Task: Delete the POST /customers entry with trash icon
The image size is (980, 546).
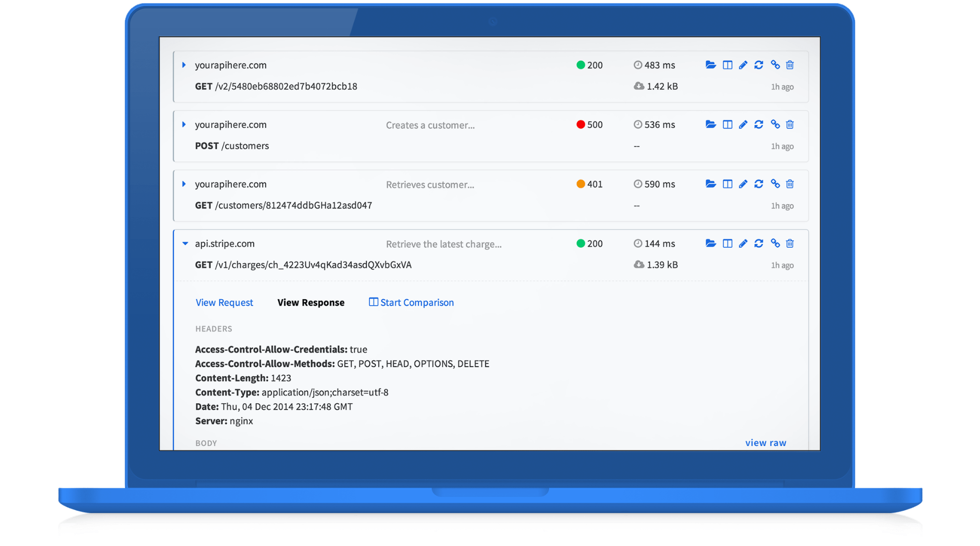Action: (x=790, y=124)
